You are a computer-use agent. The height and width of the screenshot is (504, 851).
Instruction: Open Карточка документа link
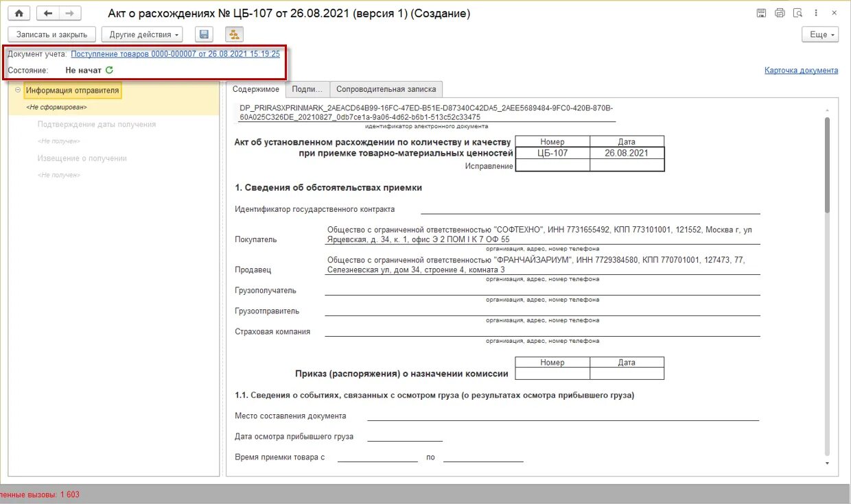pos(801,70)
